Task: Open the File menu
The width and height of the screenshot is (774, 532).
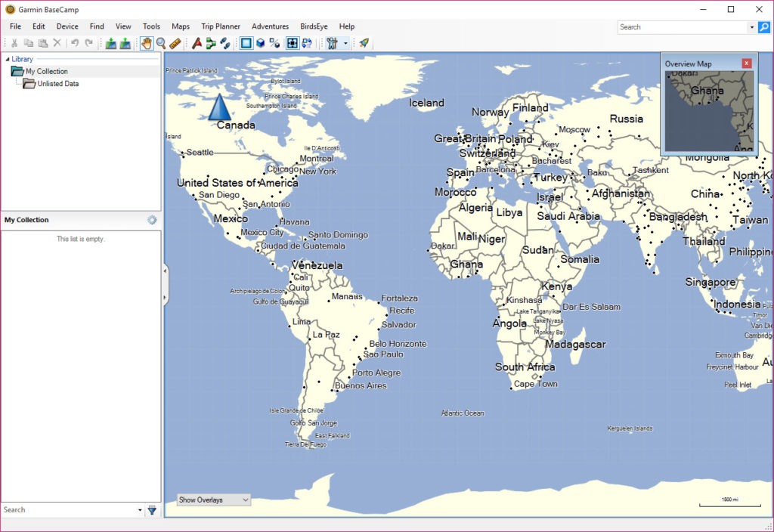Action: point(15,26)
